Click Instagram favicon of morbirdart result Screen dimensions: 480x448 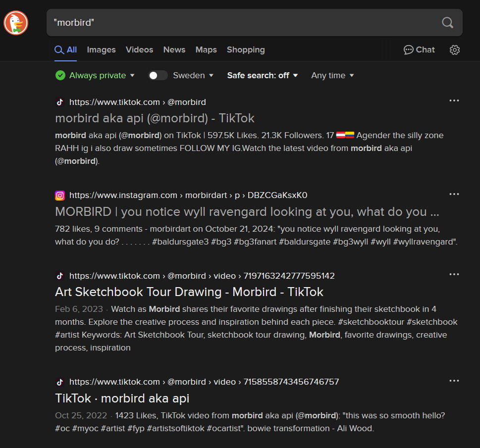pos(60,195)
